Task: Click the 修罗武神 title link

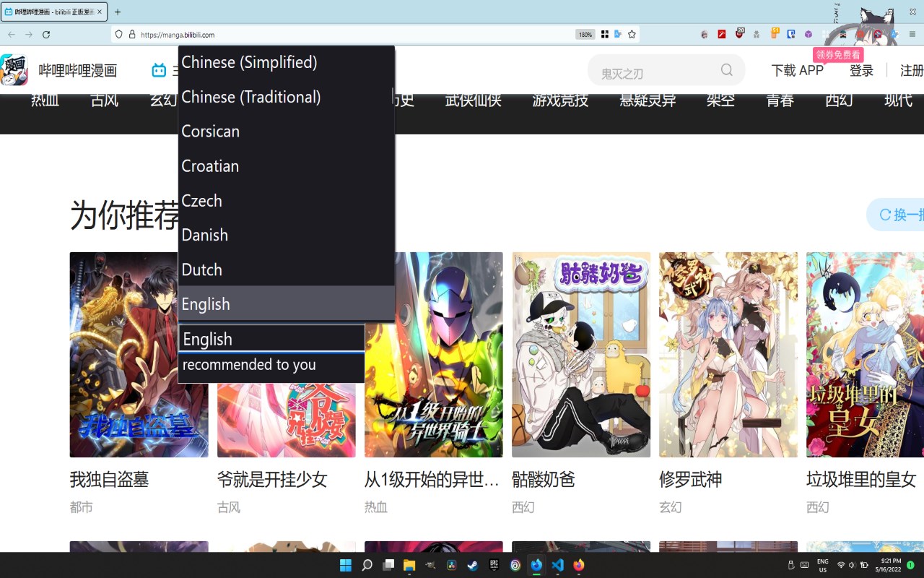Action: tap(691, 479)
